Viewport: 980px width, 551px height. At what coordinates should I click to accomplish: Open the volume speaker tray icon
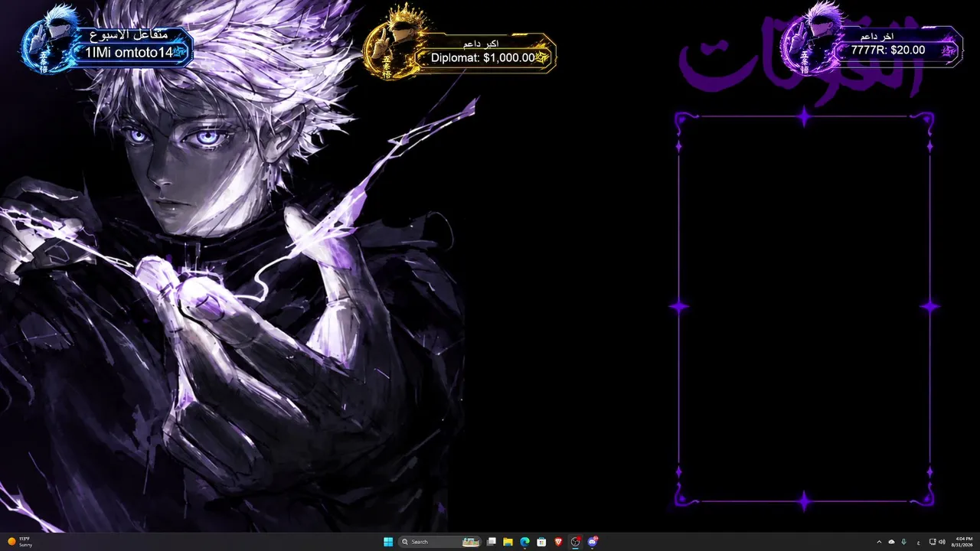(941, 542)
